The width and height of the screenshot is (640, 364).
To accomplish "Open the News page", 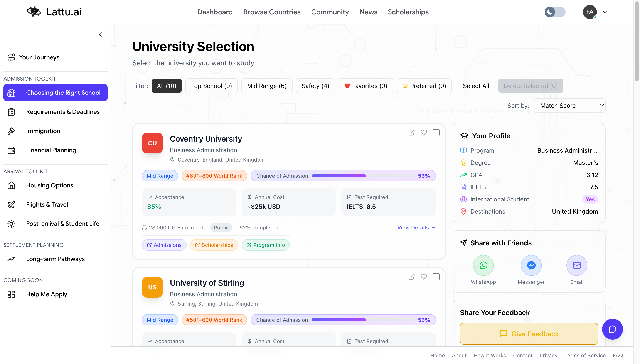I will (x=368, y=12).
